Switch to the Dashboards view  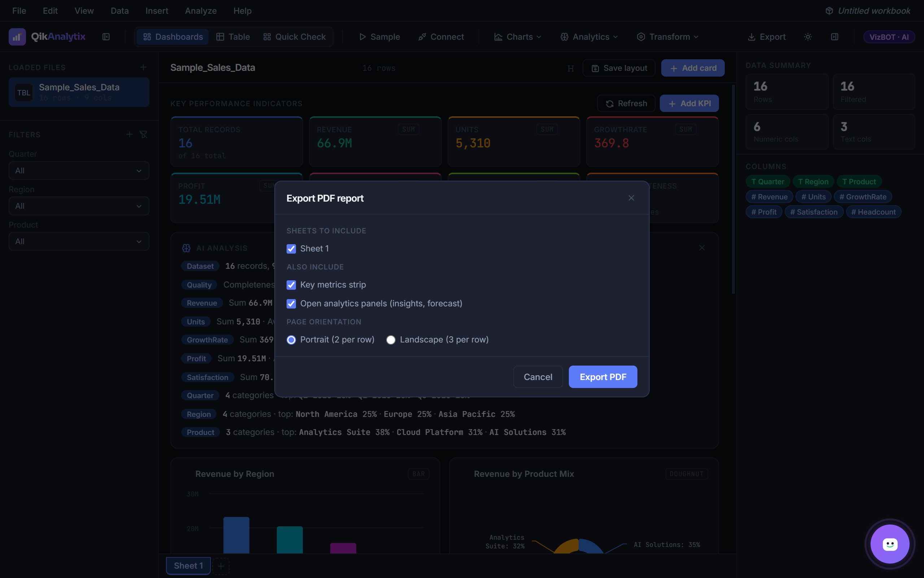pyautogui.click(x=173, y=37)
